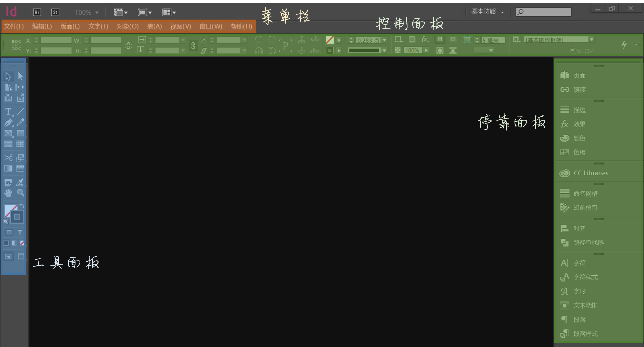Apply None to fill in toolbox

coord(22,243)
